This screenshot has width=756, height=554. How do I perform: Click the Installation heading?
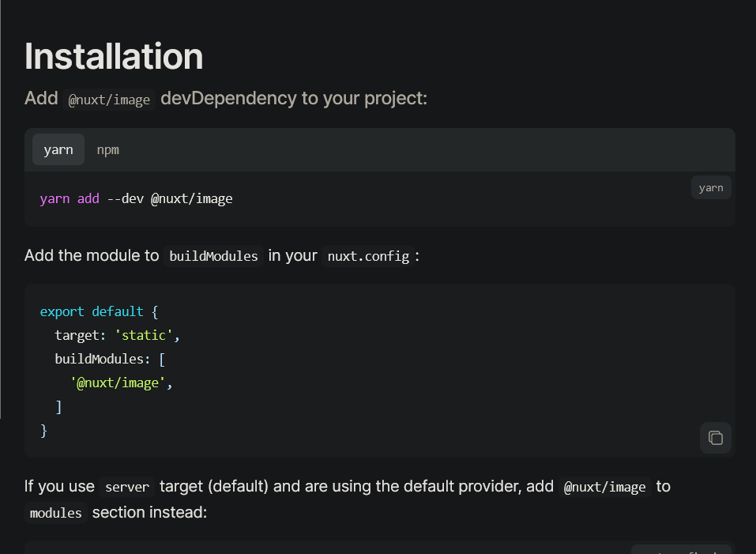pyautogui.click(x=114, y=56)
